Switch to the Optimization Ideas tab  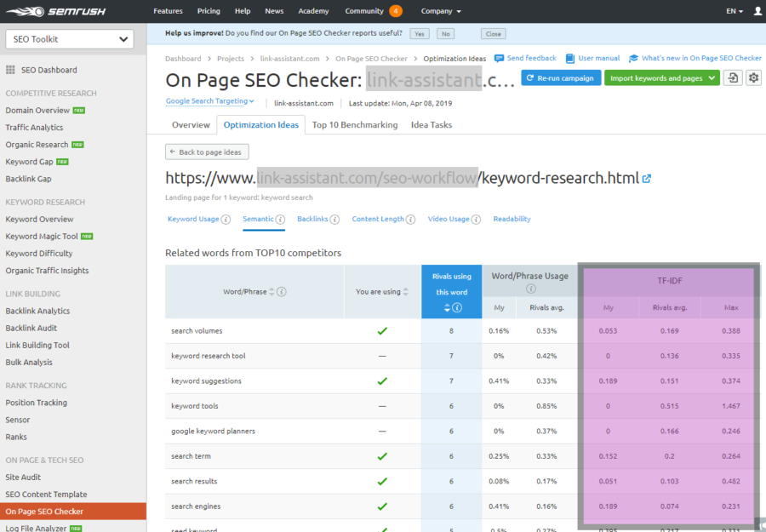coord(261,124)
